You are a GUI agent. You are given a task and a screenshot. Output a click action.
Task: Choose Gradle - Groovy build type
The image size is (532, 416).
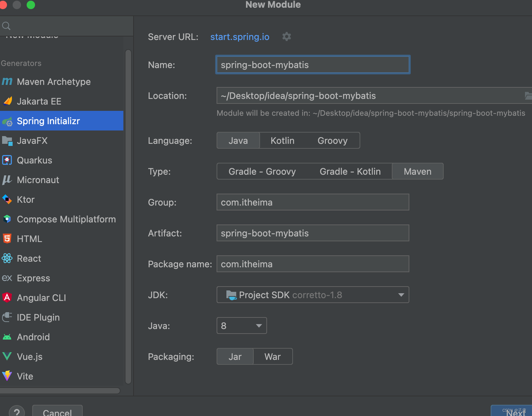click(x=262, y=172)
